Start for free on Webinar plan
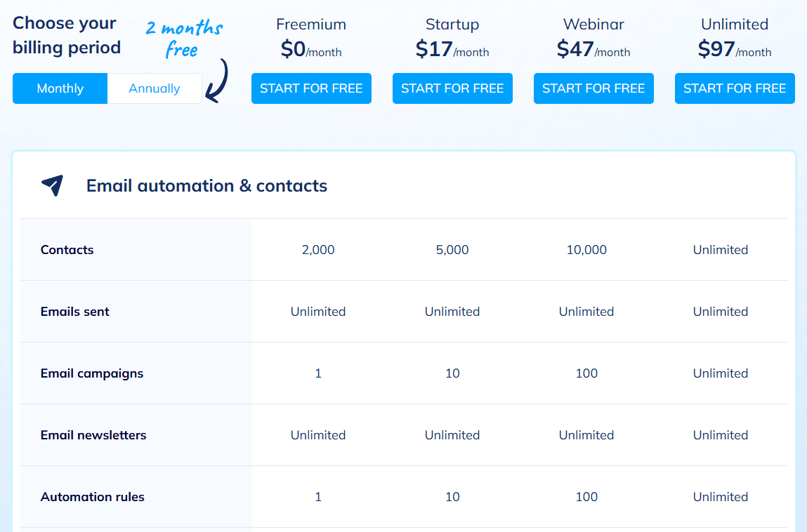 coord(593,88)
